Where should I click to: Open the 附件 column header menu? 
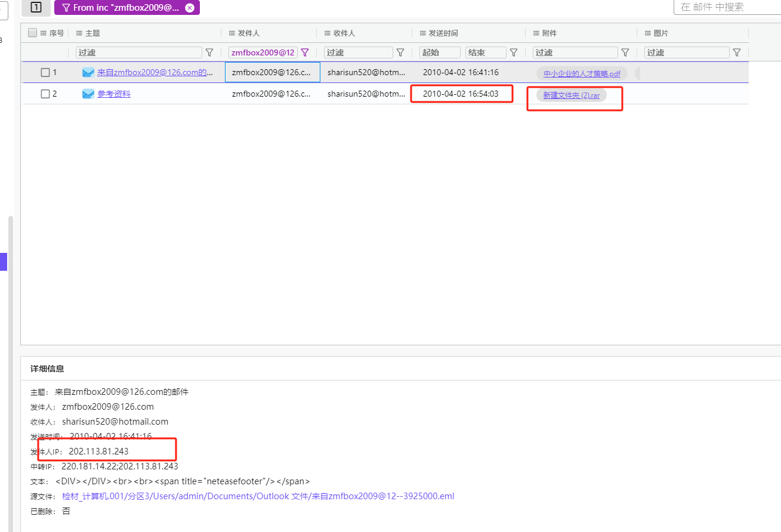pos(536,33)
